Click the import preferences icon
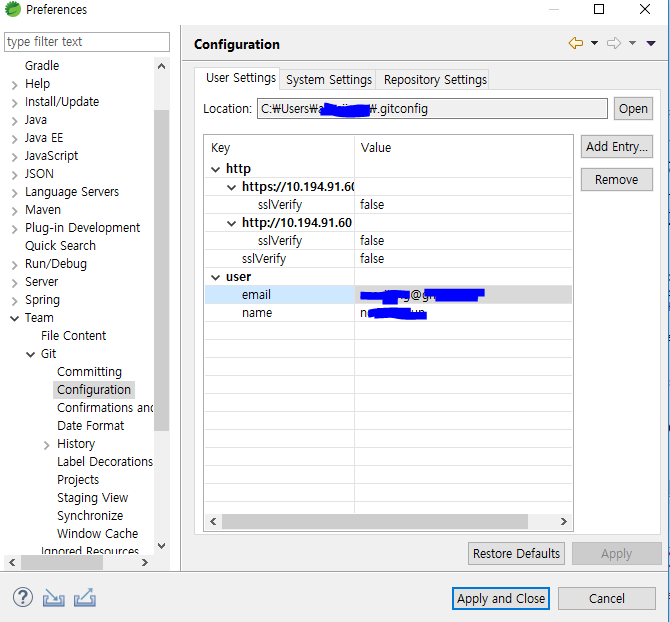Image resolution: width=670 pixels, height=622 pixels. (x=54, y=598)
